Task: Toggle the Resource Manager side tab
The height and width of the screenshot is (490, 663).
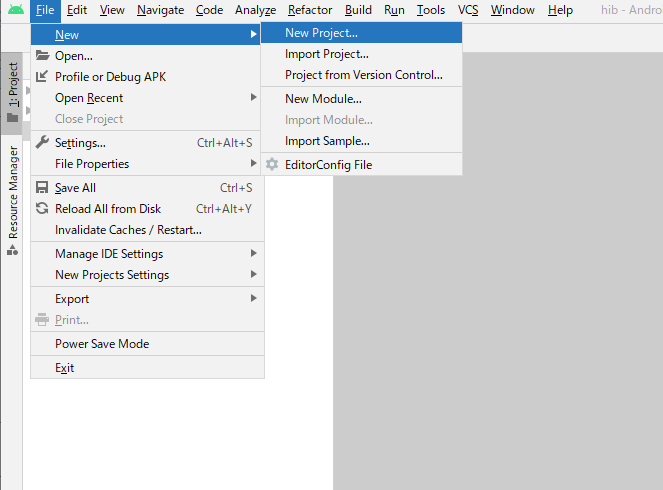Action: (12, 200)
